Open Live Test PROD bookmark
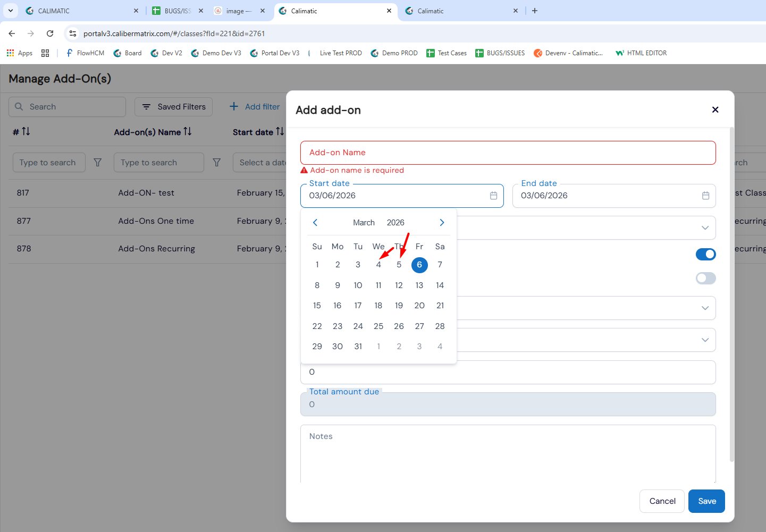 click(335, 53)
